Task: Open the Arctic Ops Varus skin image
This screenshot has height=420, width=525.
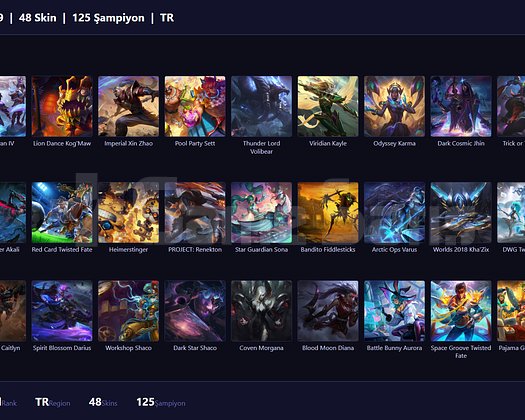Action: (x=394, y=213)
